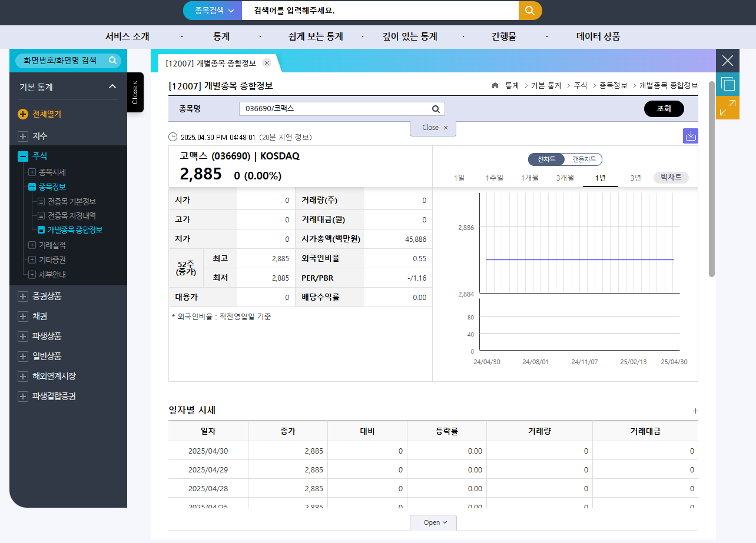
Task: Switch to 캔들차트 candle chart
Action: tap(584, 159)
